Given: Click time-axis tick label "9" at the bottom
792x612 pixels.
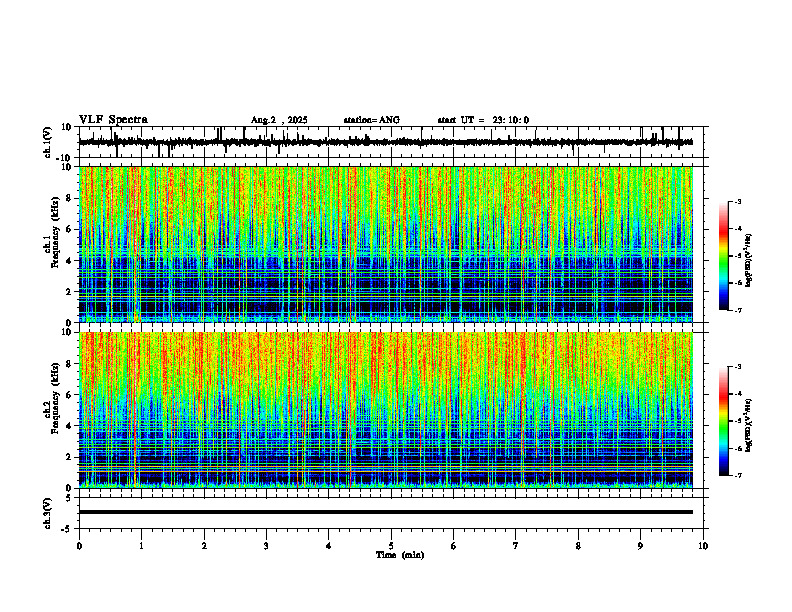Looking at the screenshot, I should coord(640,546).
